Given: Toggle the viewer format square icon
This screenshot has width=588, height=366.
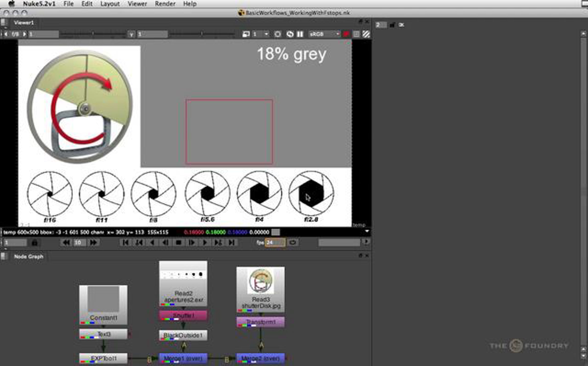Looking at the screenshot, I should [356, 34].
